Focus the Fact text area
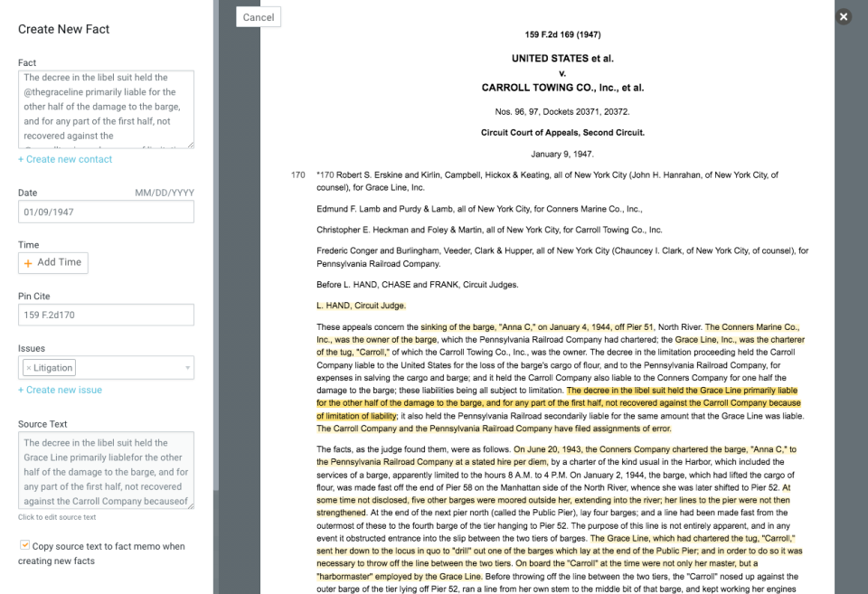 [107, 109]
